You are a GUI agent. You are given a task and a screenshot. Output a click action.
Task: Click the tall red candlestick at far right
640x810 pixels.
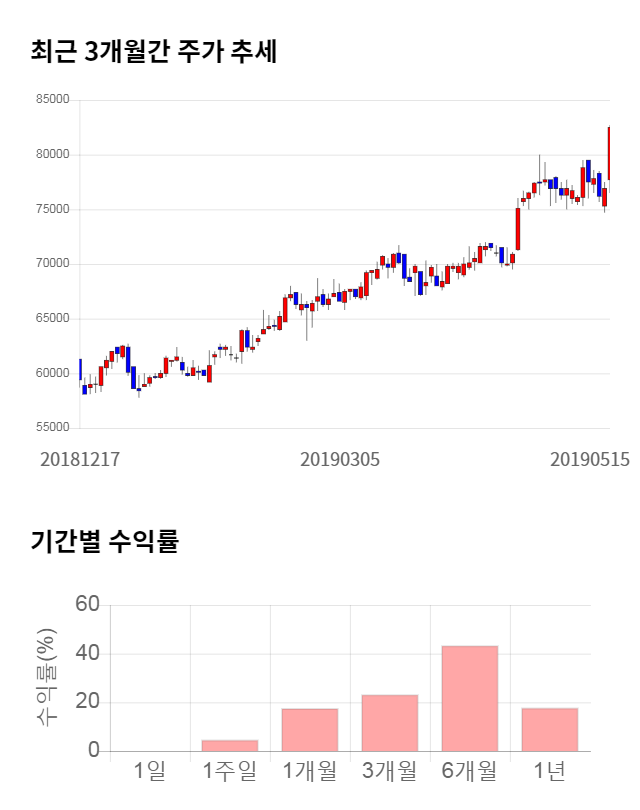click(609, 153)
